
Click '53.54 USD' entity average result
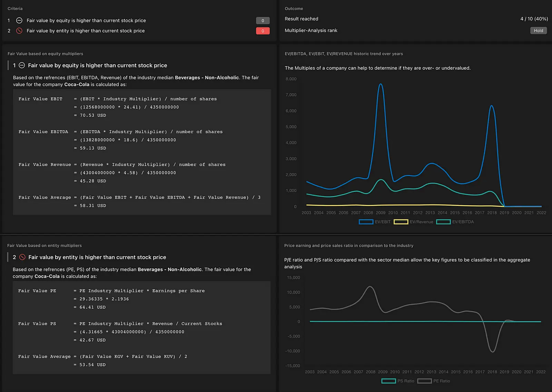(x=92, y=365)
